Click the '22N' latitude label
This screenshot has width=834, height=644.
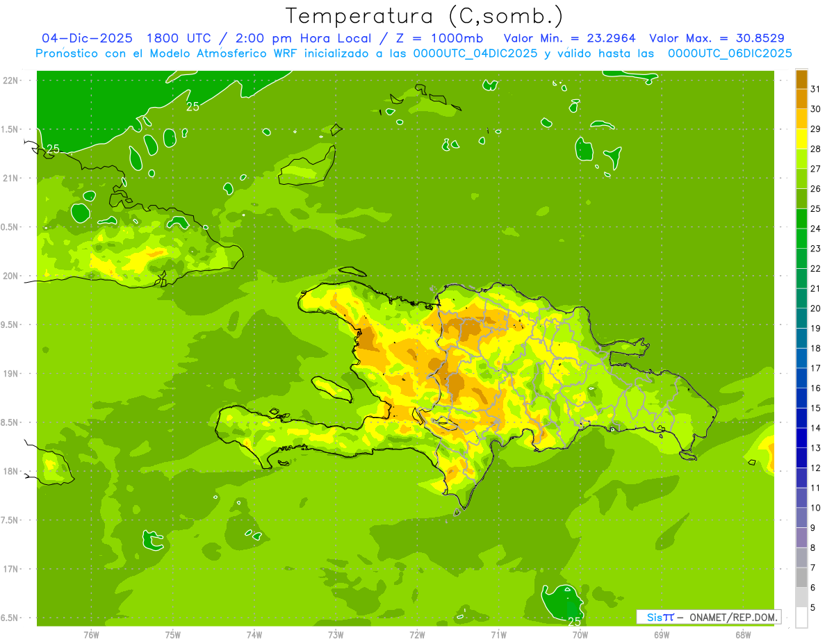10,80
